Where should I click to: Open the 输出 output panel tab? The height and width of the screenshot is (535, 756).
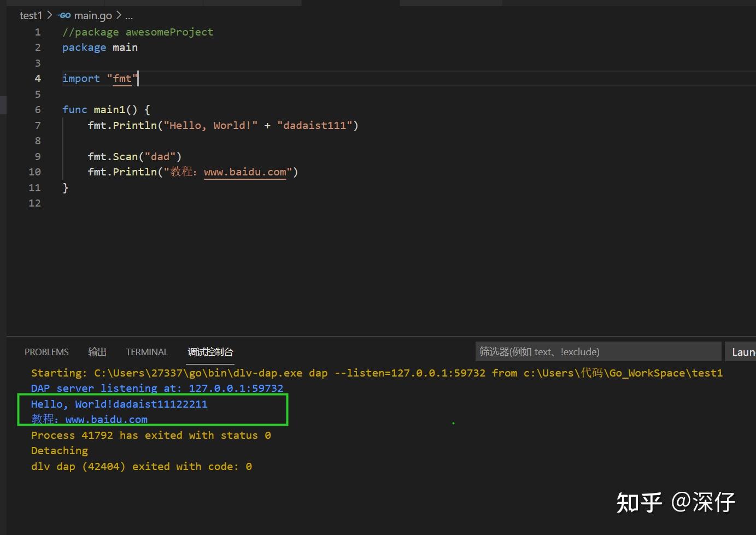pos(97,352)
